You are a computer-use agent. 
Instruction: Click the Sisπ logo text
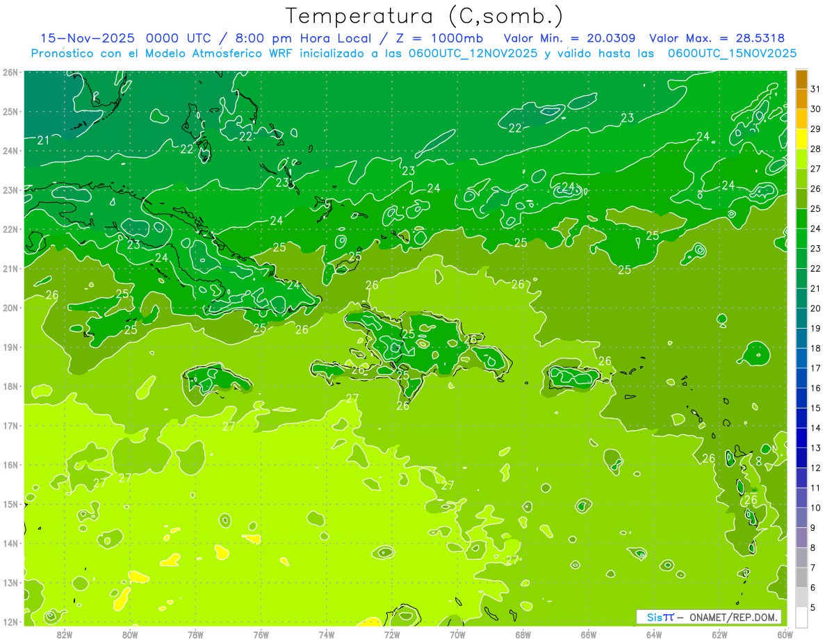pos(660,617)
